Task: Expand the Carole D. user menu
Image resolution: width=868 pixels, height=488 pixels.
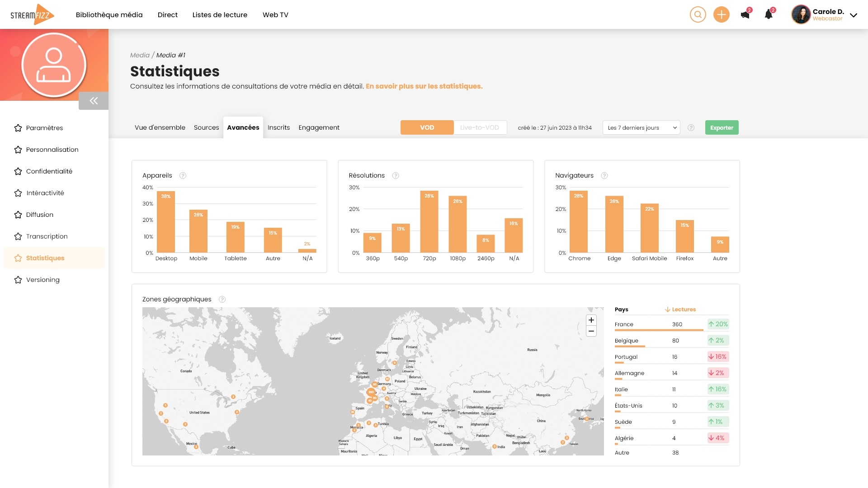Action: point(853,15)
